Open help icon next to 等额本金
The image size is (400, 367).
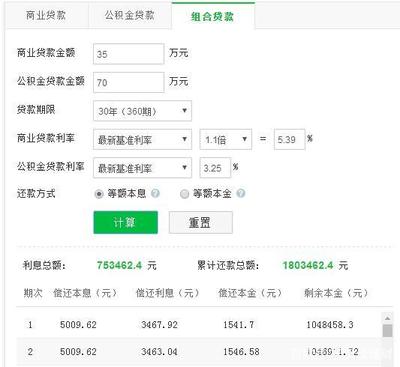(241, 193)
